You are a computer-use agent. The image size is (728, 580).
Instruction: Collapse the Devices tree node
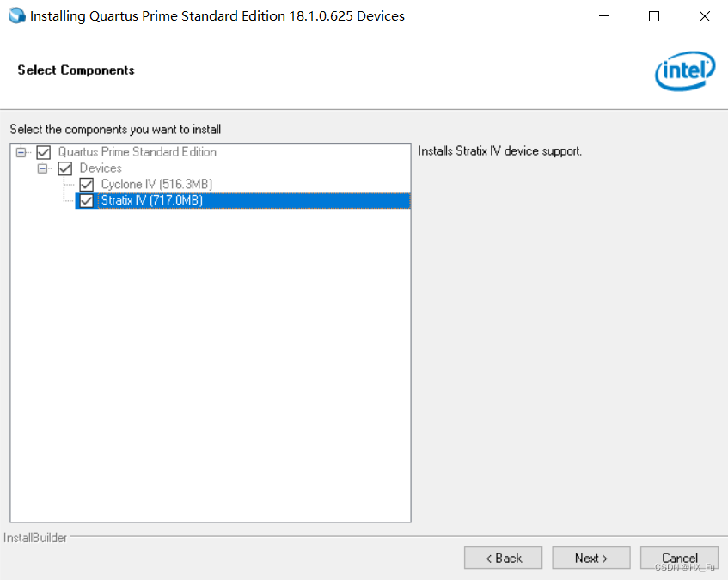pyautogui.click(x=42, y=168)
